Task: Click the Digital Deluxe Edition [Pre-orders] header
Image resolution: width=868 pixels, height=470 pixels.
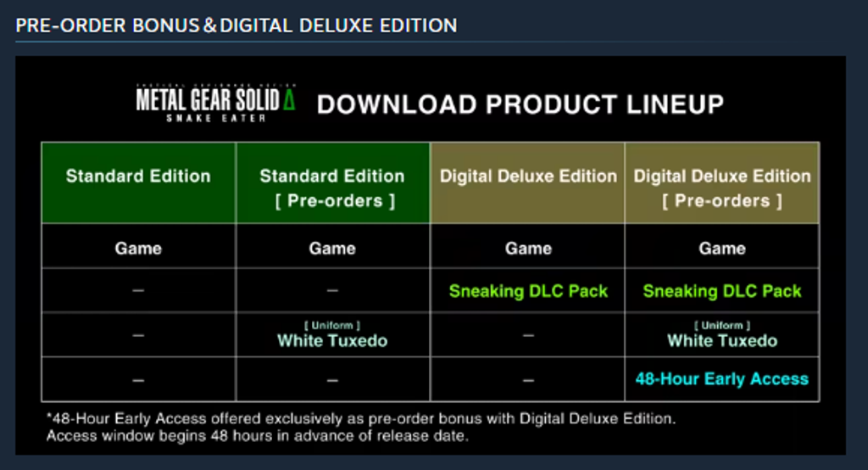Action: click(x=722, y=187)
